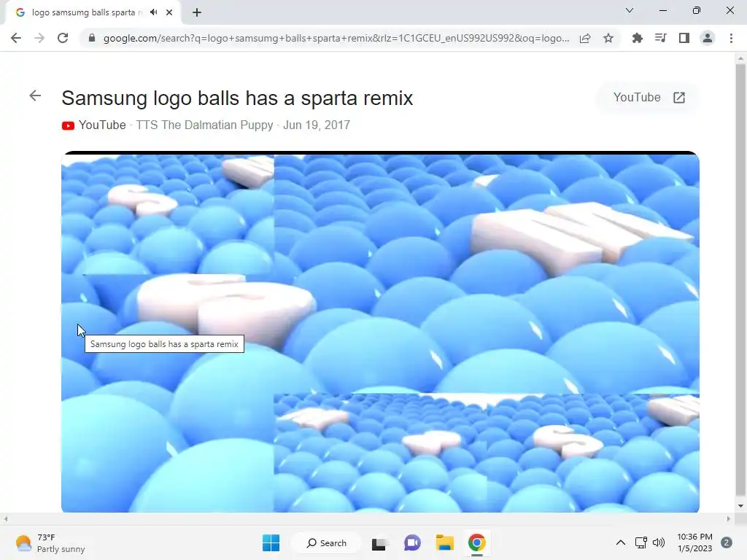
Task: Go back using the browser back arrow
Action: coord(16,38)
